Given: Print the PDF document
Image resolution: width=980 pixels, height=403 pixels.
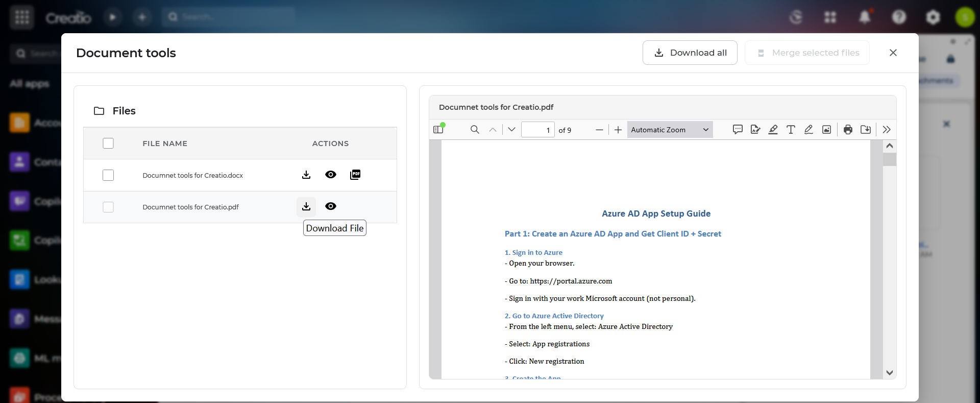Looking at the screenshot, I should 848,130.
